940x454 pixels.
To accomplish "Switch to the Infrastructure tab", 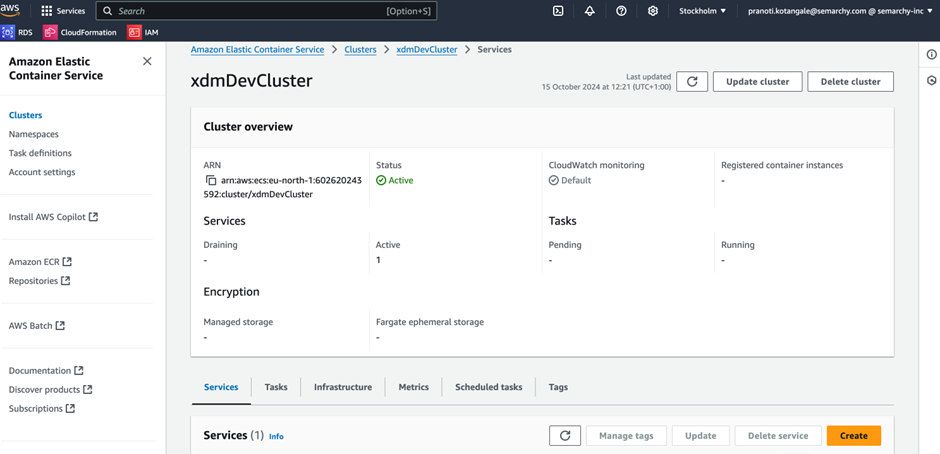I will tap(343, 387).
